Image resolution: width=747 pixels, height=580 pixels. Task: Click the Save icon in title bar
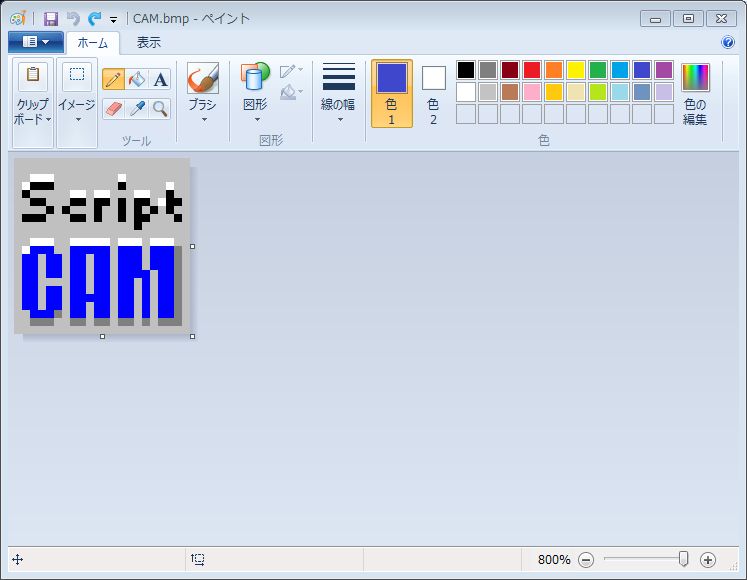click(51, 19)
